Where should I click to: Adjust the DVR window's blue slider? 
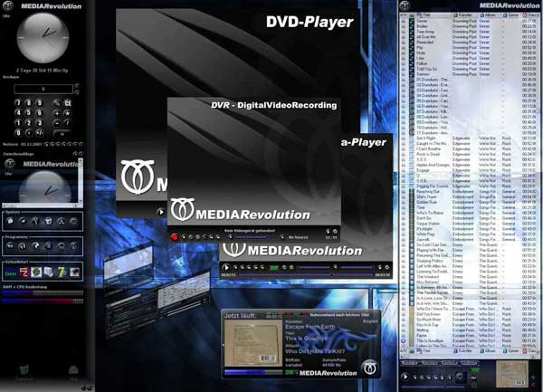[x=252, y=237]
